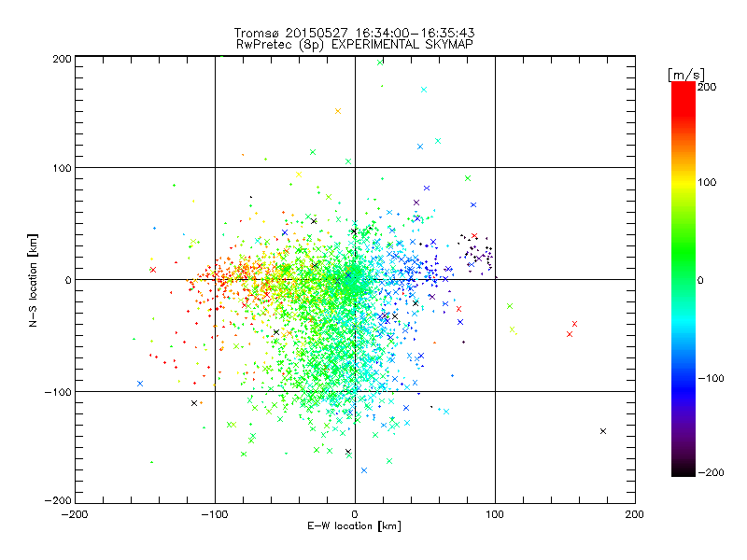This screenshot has width=747, height=560.
Task: Click the yellow region of the colorbar
Action: pyautogui.click(x=684, y=183)
